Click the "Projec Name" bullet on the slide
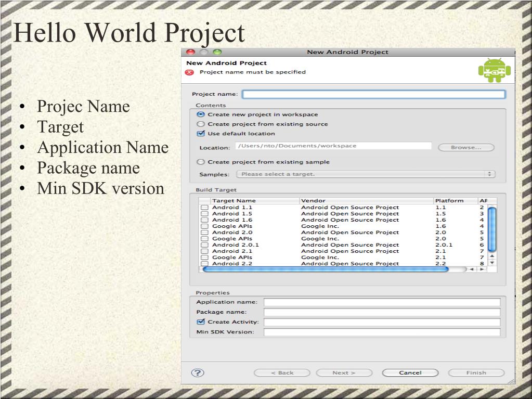Image resolution: width=532 pixels, height=399 pixels. pos(83,106)
